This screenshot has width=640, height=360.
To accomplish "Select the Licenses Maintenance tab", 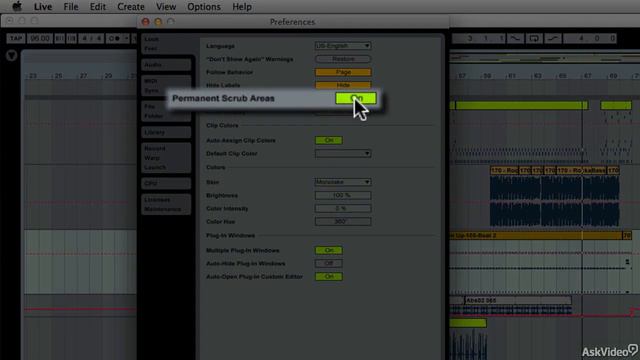I will [167, 204].
